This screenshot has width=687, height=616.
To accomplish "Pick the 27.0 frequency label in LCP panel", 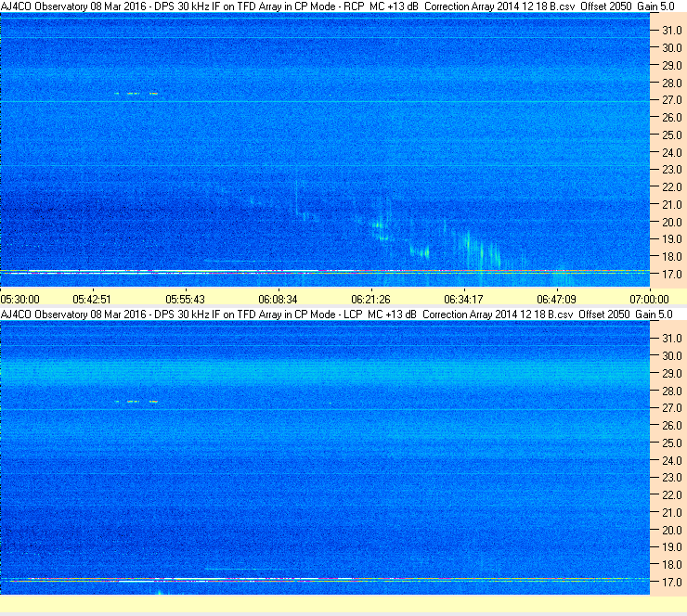I will click(x=671, y=408).
